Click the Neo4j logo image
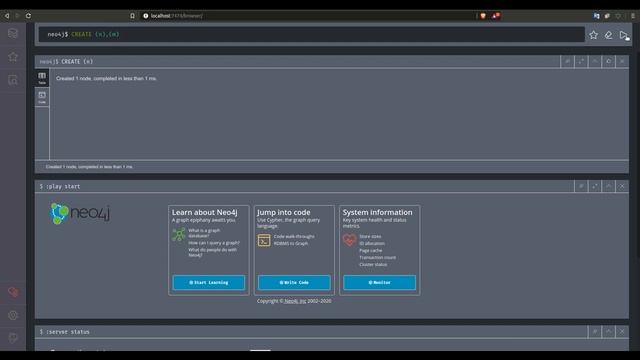This screenshot has height=360, width=640. click(x=80, y=213)
